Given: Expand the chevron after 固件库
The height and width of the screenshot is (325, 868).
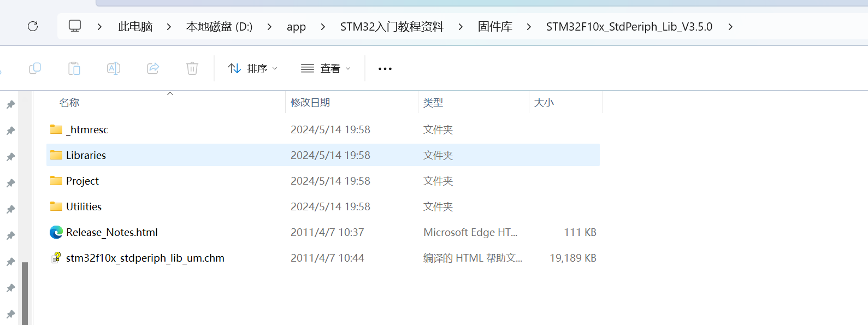Looking at the screenshot, I should 529,27.
